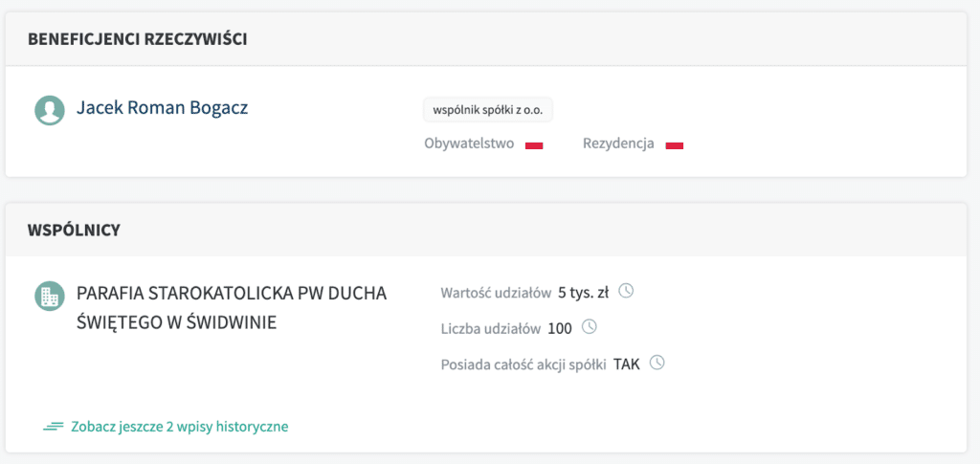Image resolution: width=980 pixels, height=464 pixels.
Task: Click the 'TAK' value for whole-company ownership
Action: point(627,364)
